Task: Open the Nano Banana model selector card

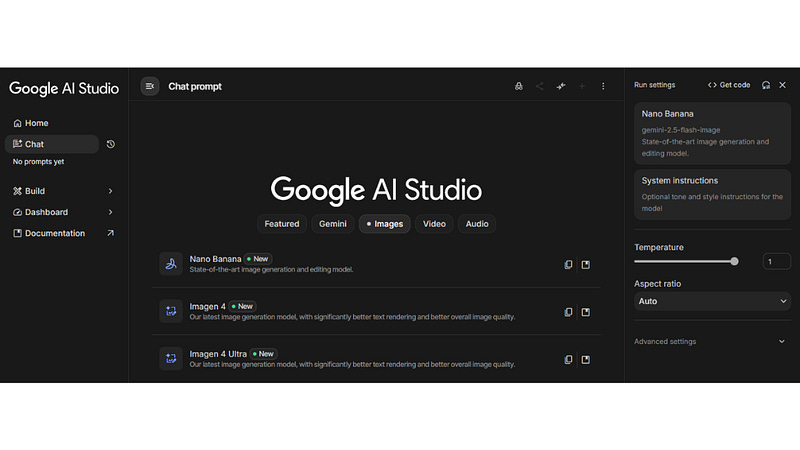Action: (712, 133)
